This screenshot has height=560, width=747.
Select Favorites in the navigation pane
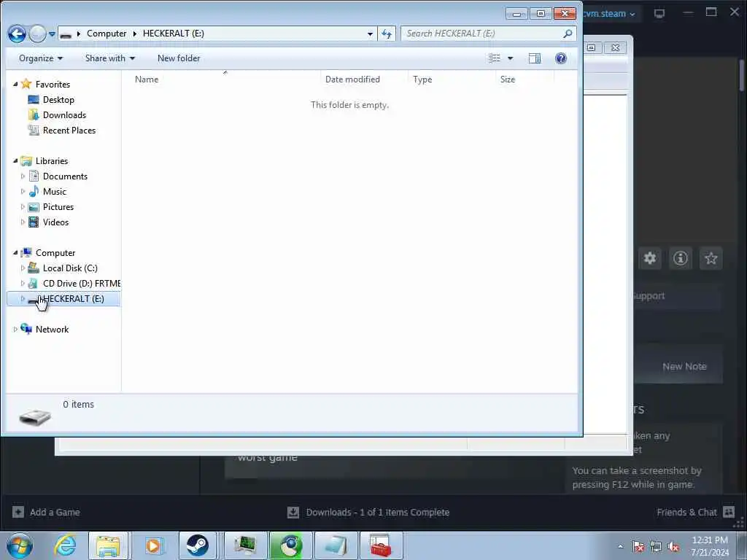pos(53,85)
